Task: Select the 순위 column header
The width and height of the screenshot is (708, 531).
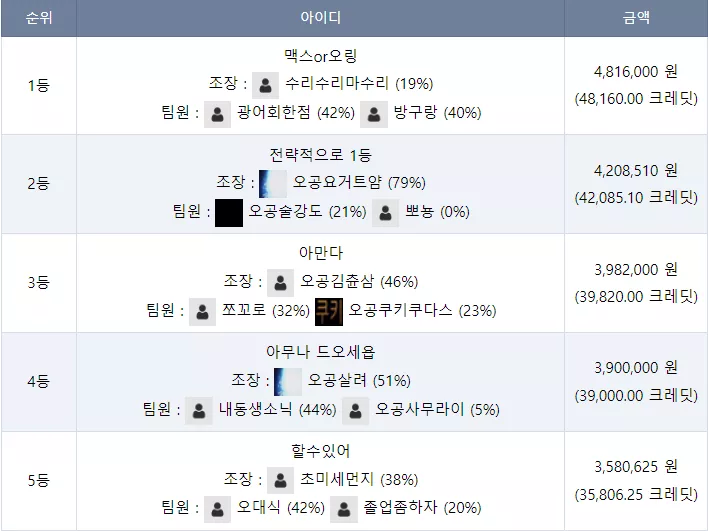Action: click(x=39, y=18)
